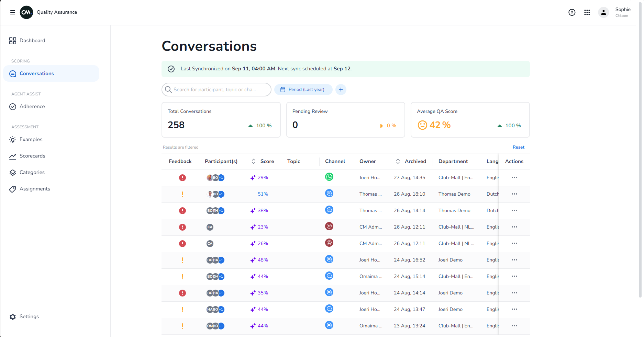The image size is (644, 337).
Task: Reset the applied filters
Action: point(518,147)
